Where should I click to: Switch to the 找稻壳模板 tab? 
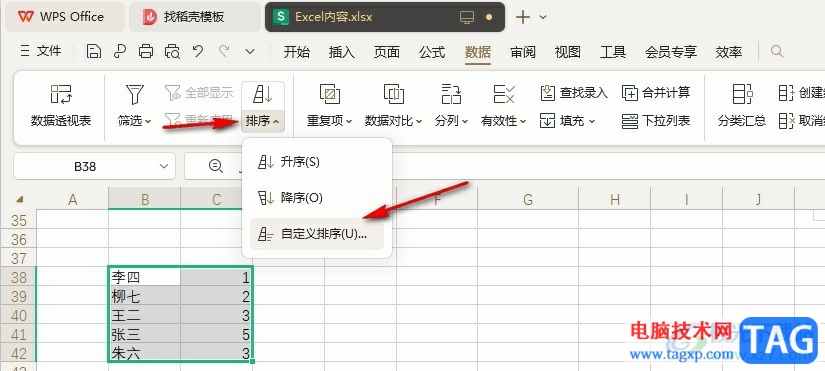tap(194, 17)
